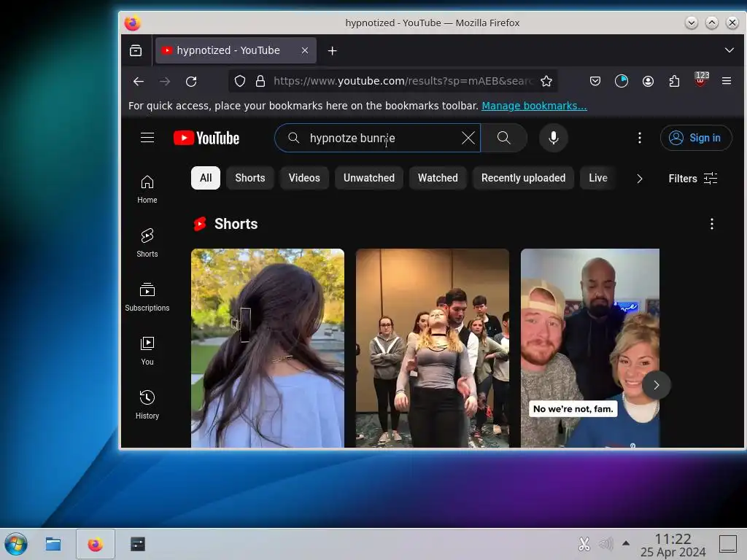Open Shorts in the sidebar
This screenshot has width=747, height=560.
point(147,243)
